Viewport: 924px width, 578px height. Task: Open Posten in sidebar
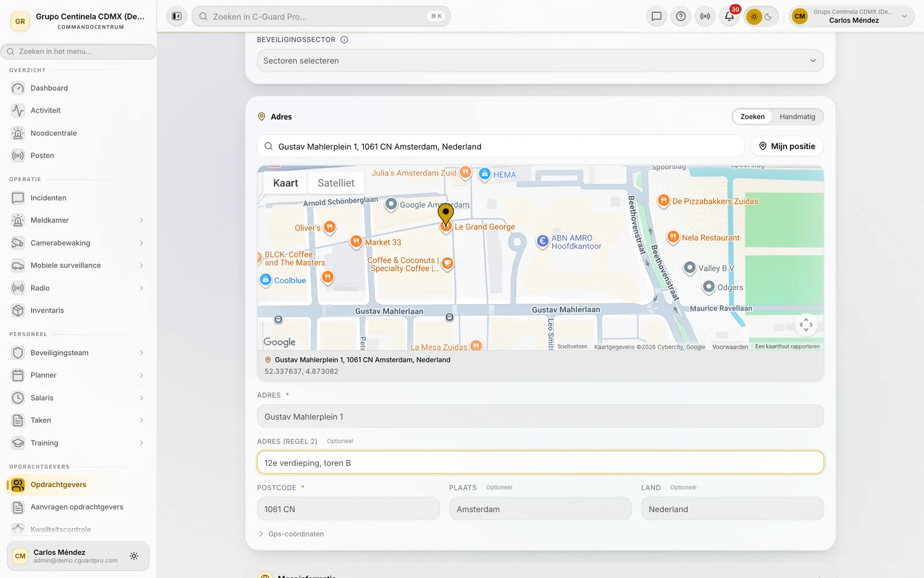(79, 155)
